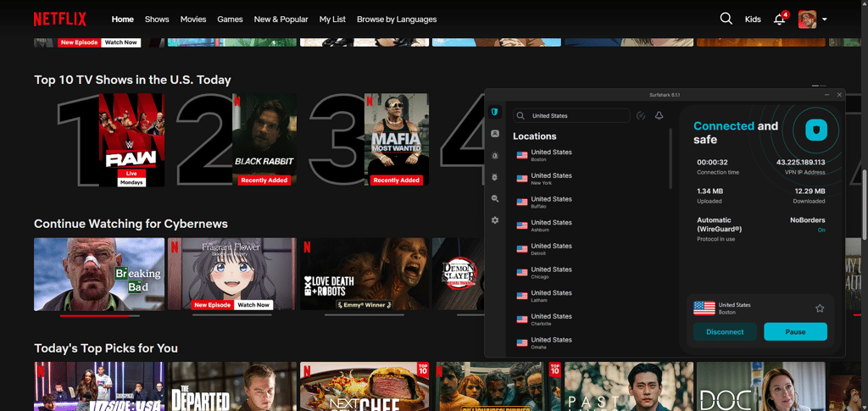Open the Demon Slayer thumbnail
868x411 pixels.
[458, 274]
